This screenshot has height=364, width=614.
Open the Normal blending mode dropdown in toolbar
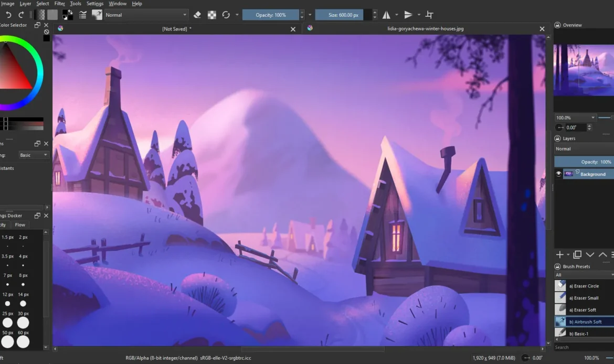[x=146, y=15]
